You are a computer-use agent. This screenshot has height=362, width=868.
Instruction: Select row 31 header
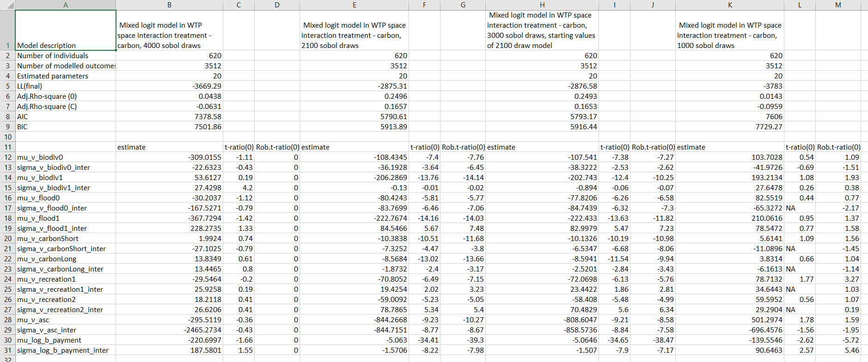[x=7, y=350]
